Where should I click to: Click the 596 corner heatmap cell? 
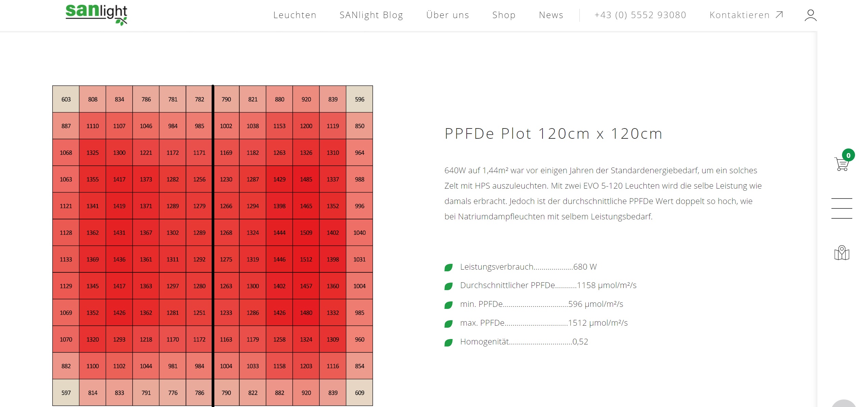pyautogui.click(x=359, y=99)
